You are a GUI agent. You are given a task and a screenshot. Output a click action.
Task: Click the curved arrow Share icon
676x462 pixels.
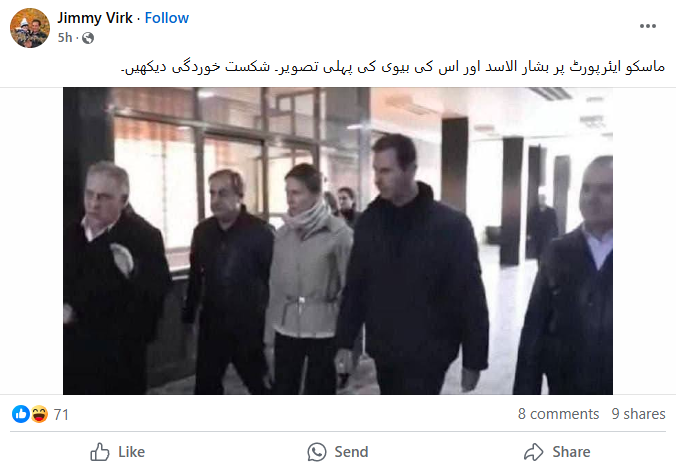[x=534, y=452]
